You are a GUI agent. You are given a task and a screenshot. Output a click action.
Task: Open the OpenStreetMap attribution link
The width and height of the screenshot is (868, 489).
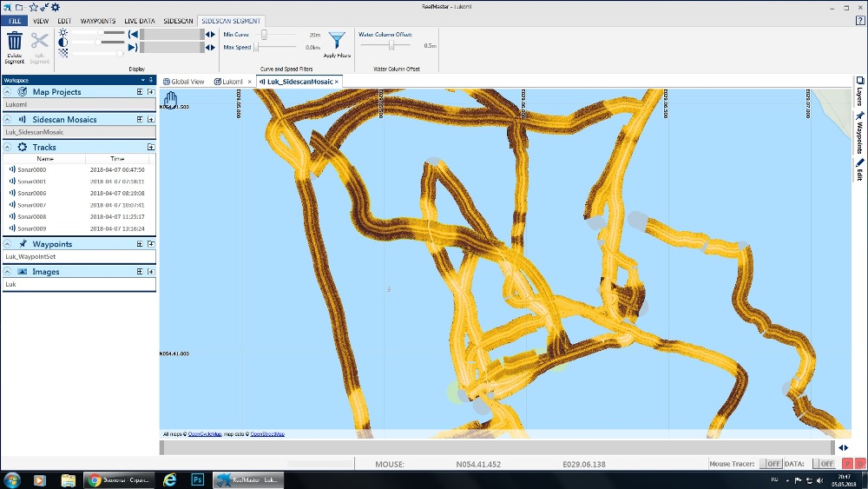267,433
